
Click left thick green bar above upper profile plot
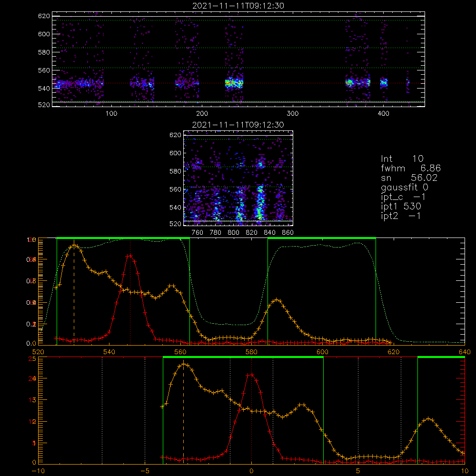tap(123, 238)
